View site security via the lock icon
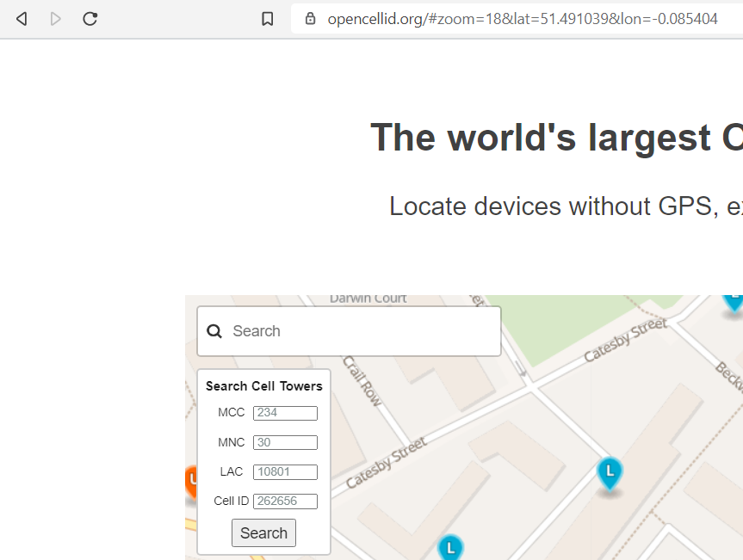 point(311,18)
